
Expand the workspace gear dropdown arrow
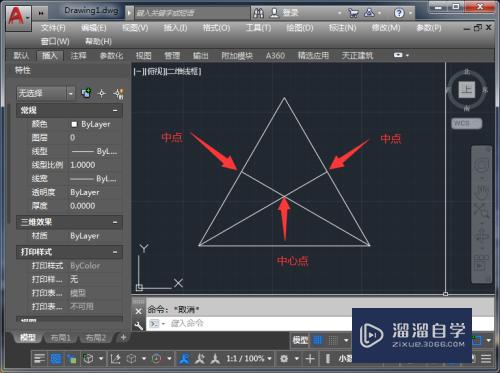coord(296,359)
